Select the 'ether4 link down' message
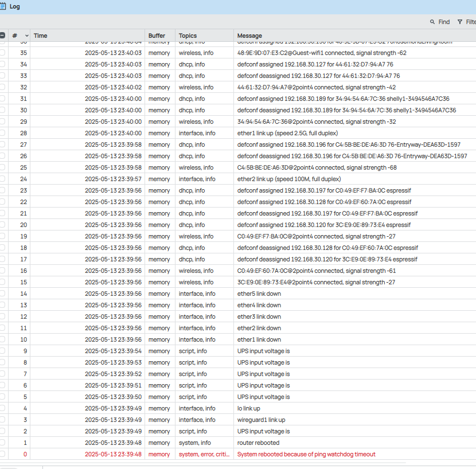 259,305
